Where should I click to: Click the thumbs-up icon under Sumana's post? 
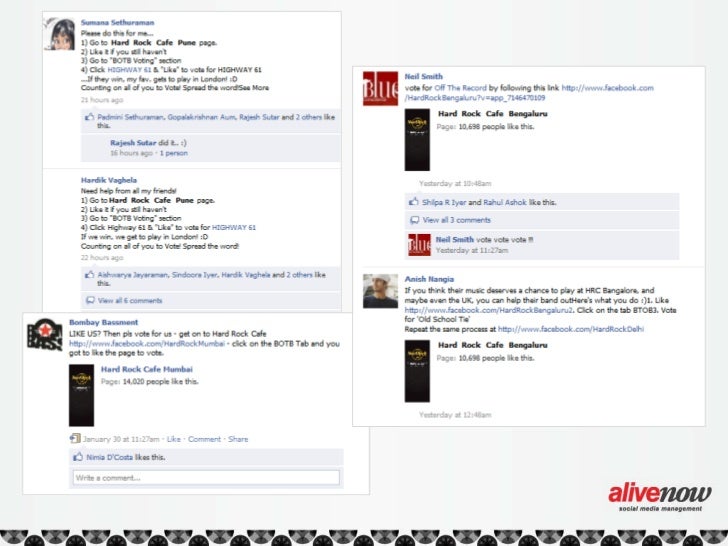point(90,117)
